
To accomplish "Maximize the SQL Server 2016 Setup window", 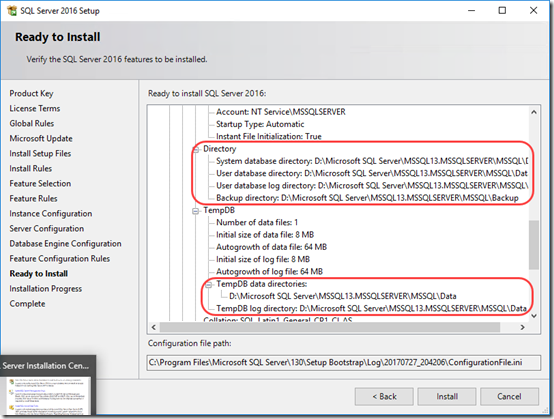I will [502, 11].
